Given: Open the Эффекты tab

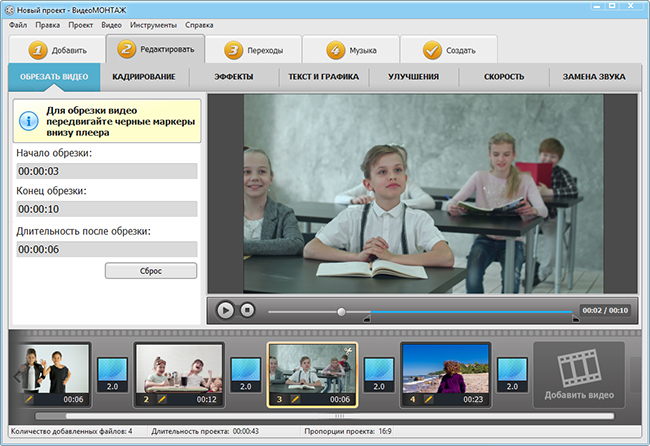Looking at the screenshot, I should (234, 77).
